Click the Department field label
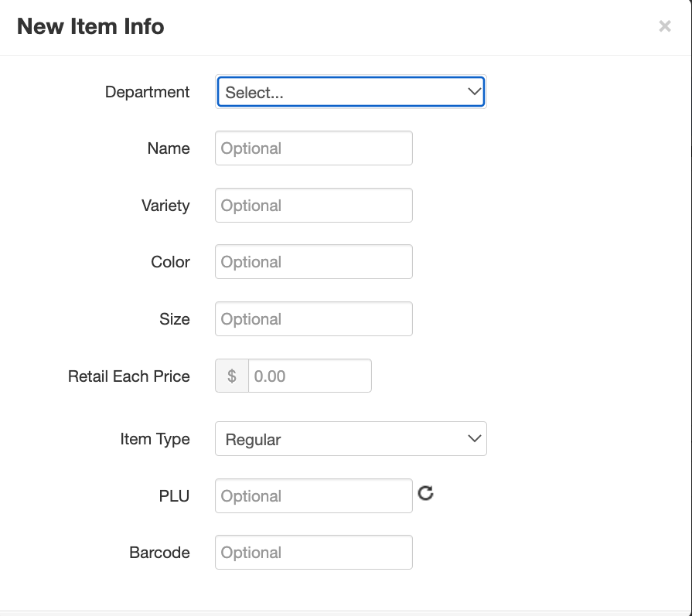 (x=147, y=92)
